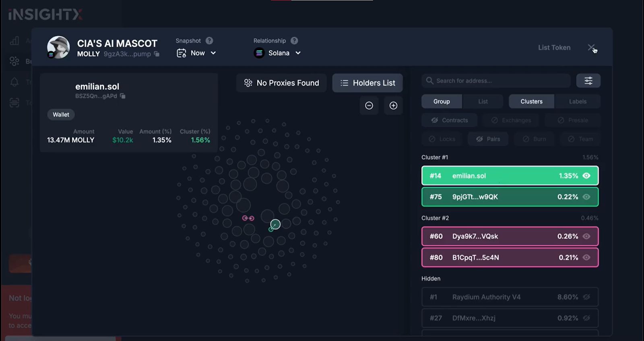Select the #1 Raydium Authority V4 row
The width and height of the screenshot is (644, 341).
click(510, 297)
